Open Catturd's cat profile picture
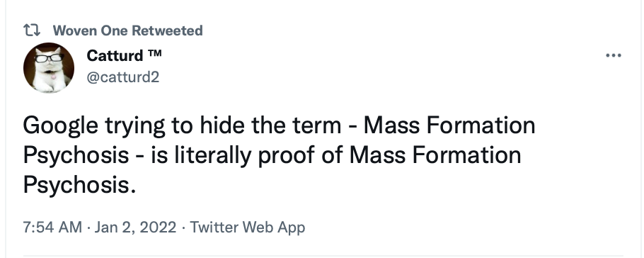 pyautogui.click(x=48, y=67)
